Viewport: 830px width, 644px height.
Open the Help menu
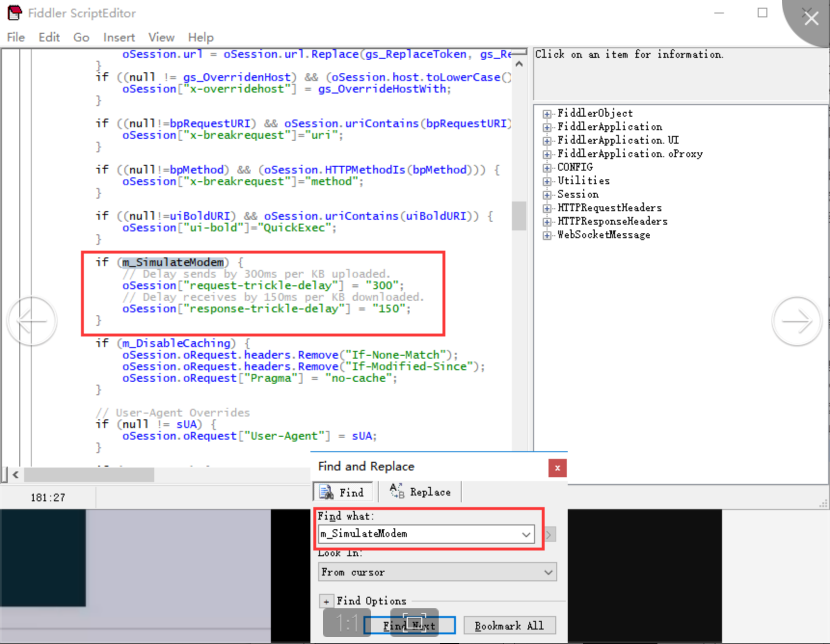(201, 37)
